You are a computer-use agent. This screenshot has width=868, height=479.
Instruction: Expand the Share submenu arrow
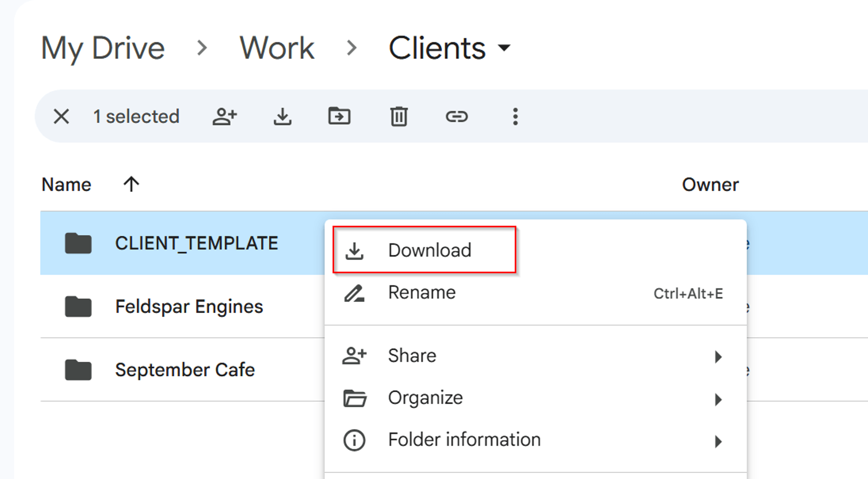click(718, 357)
